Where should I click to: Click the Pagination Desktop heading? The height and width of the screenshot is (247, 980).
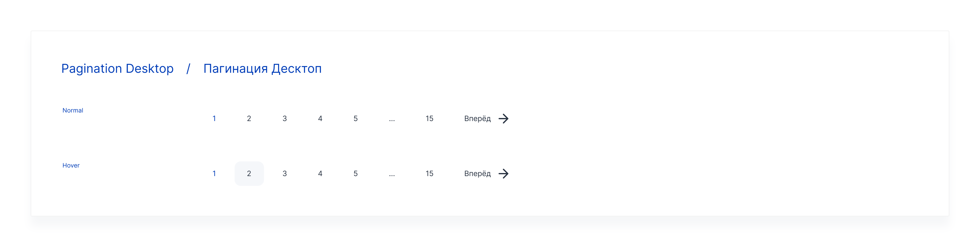pos(118,69)
